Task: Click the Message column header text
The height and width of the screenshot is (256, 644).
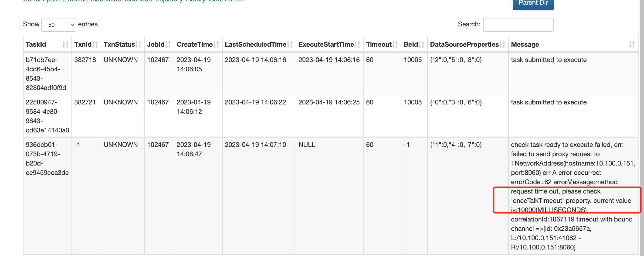Action: click(x=525, y=45)
